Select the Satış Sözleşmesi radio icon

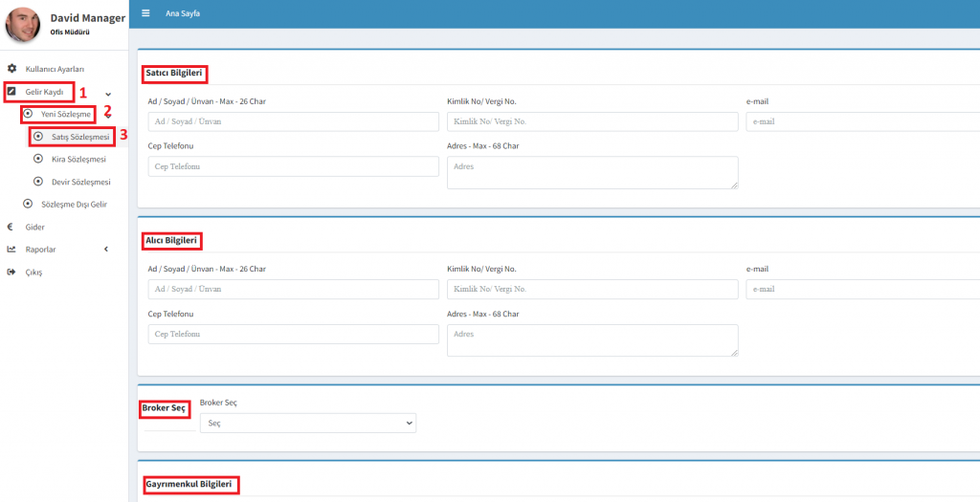click(38, 137)
